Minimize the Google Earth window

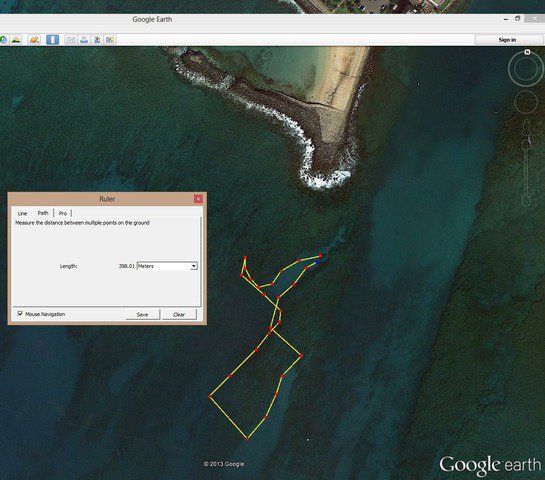505,19
